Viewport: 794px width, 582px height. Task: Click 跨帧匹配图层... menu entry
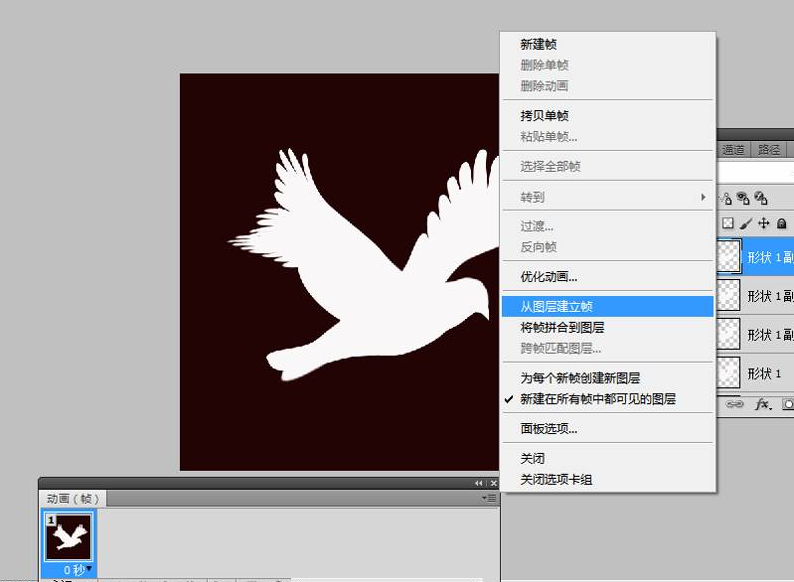point(607,348)
